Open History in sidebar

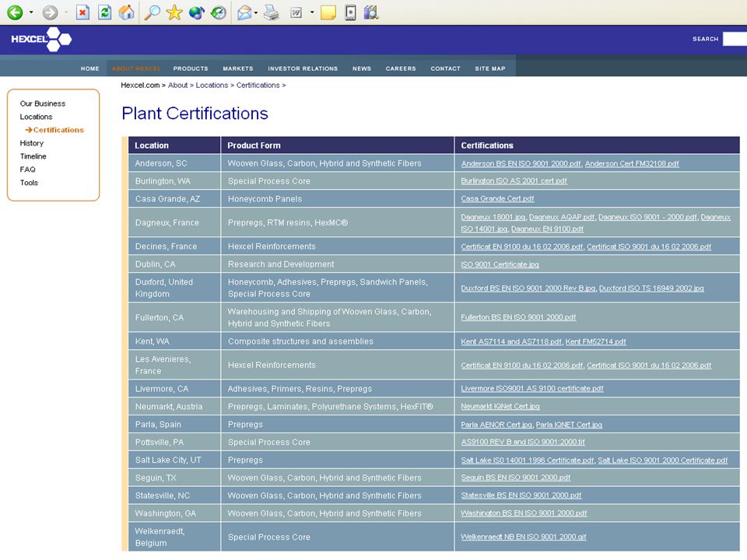[x=31, y=143]
